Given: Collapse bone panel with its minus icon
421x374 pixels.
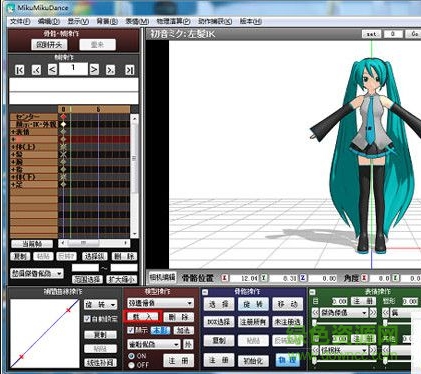Looking at the screenshot, I should point(205,292).
